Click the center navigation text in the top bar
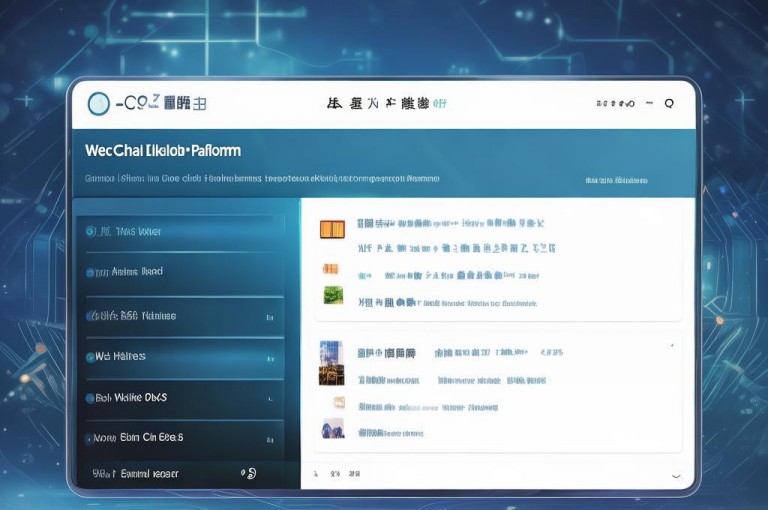This screenshot has height=510, width=768. (x=386, y=103)
